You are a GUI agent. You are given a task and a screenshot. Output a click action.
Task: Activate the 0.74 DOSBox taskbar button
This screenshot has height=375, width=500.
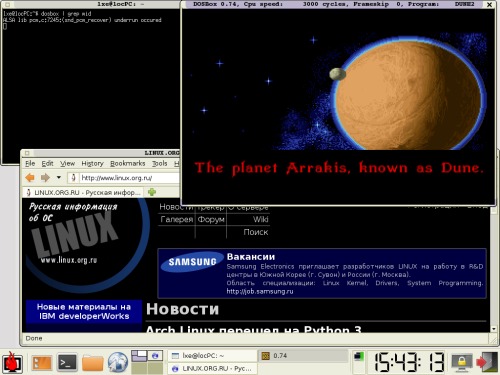tap(303, 356)
